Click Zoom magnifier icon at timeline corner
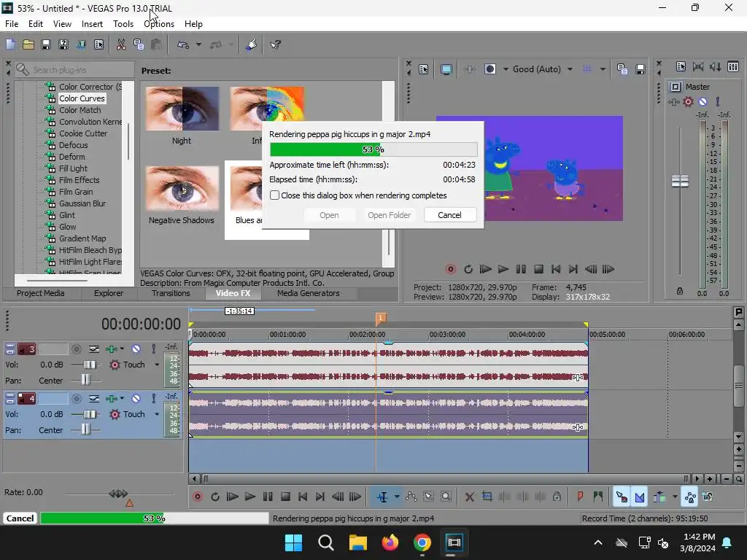The height and width of the screenshot is (560, 747). coord(738,479)
